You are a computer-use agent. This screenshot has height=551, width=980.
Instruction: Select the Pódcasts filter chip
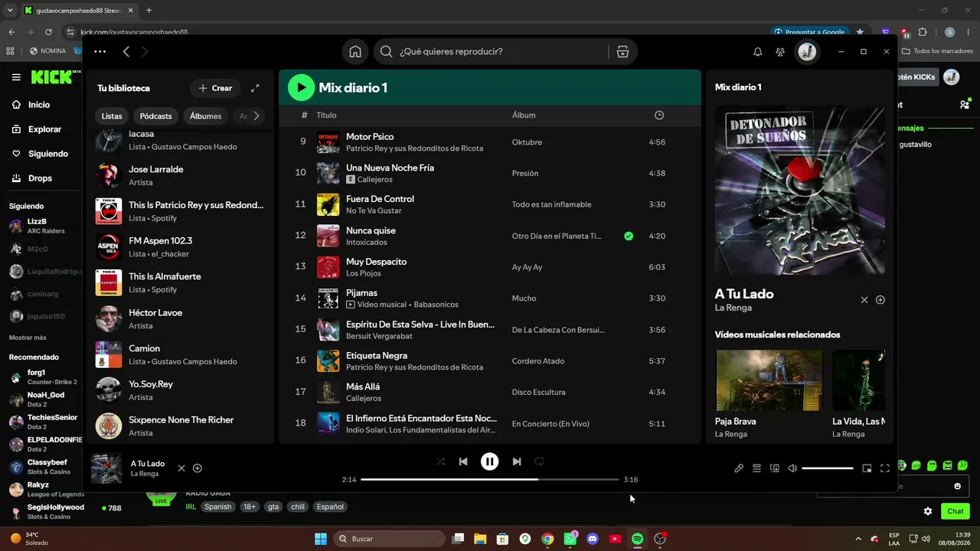(x=156, y=116)
